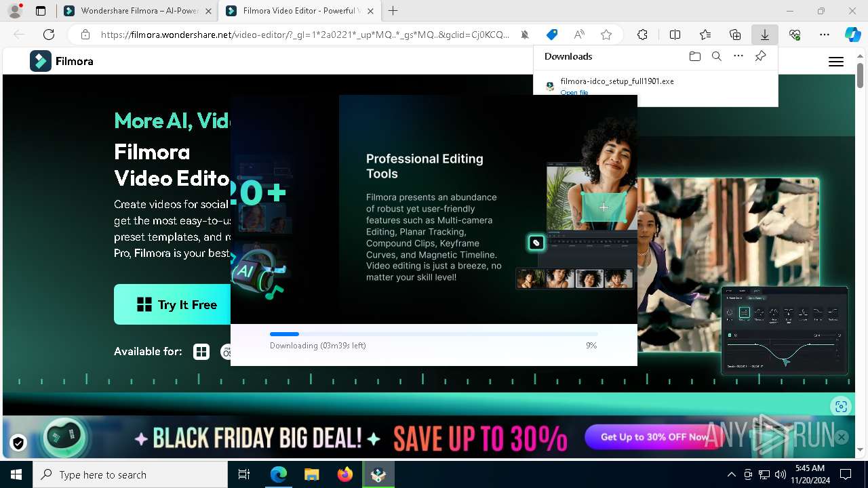
Task: Click filmora-idco_setup_full1901.exe download entry
Action: (617, 81)
